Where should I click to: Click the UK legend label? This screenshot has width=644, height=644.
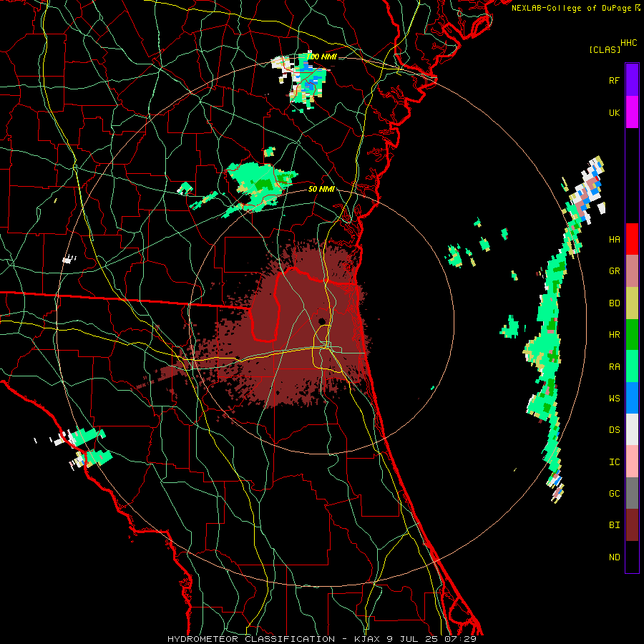coord(614,113)
